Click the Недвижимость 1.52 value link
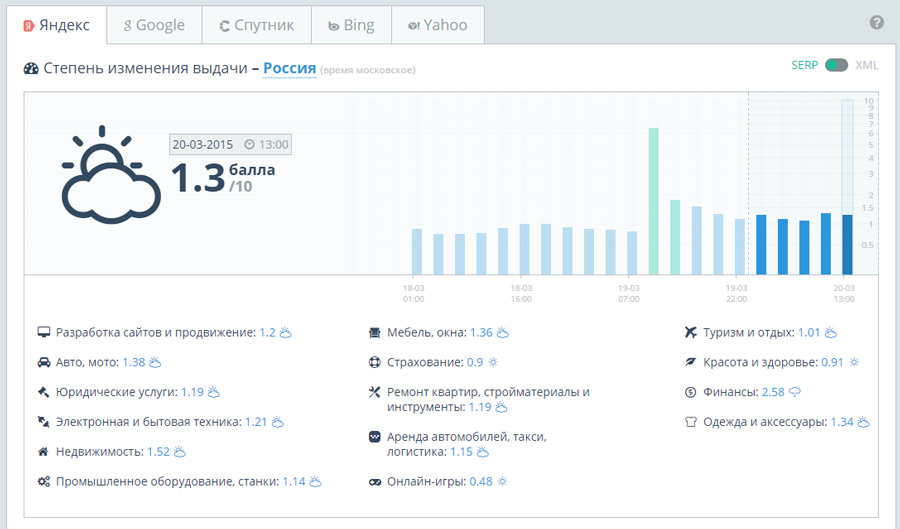 (158, 452)
